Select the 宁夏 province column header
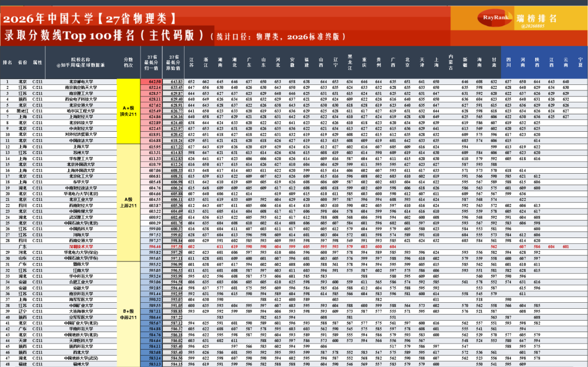 pyautogui.click(x=580, y=62)
